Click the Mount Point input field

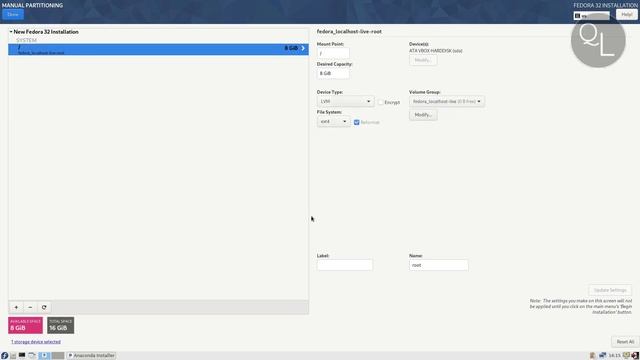coord(333,53)
